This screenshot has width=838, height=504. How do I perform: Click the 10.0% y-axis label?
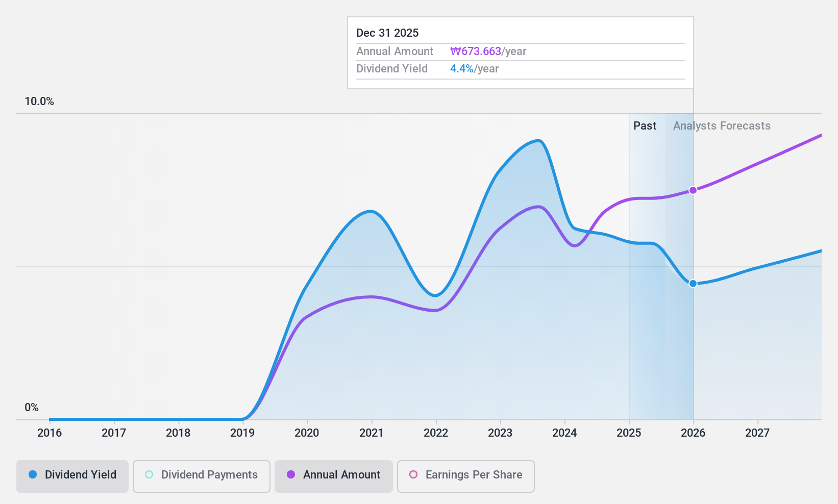(39, 102)
